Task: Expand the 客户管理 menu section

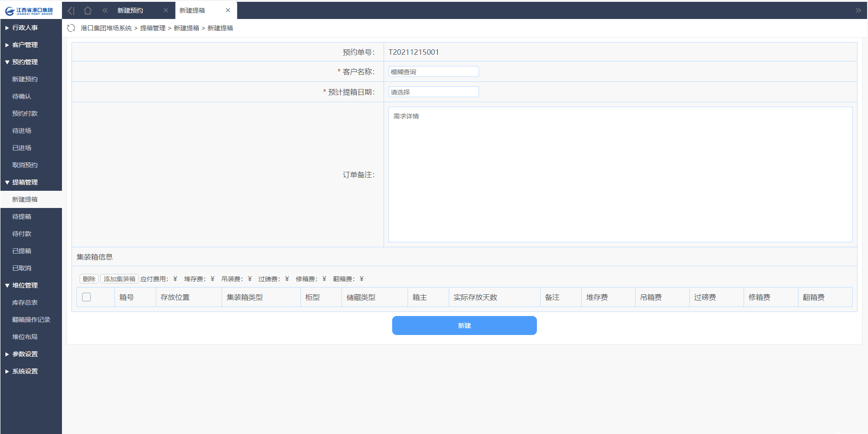Action: click(25, 45)
